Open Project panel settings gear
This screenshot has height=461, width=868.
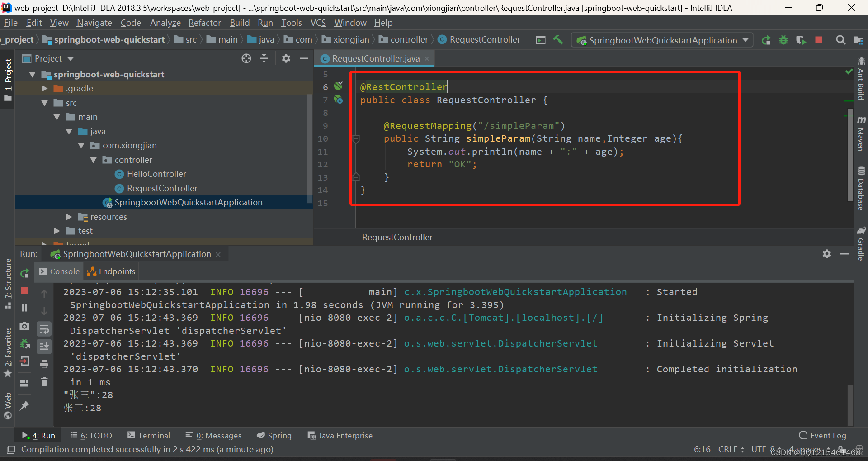click(x=286, y=58)
